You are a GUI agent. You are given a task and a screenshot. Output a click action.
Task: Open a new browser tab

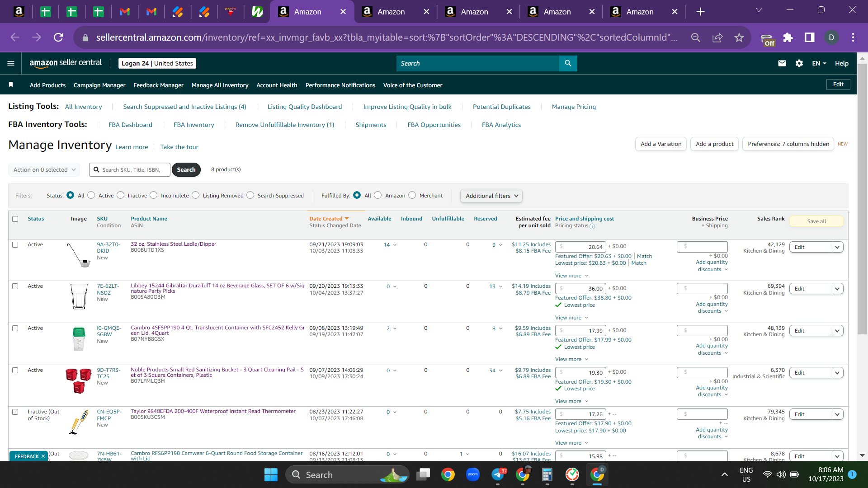point(700,12)
